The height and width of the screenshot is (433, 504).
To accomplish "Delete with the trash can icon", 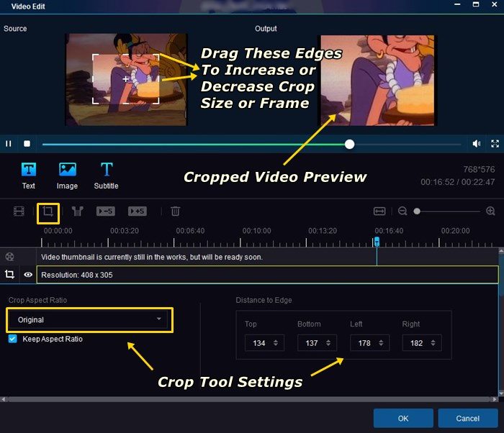I will [x=175, y=211].
